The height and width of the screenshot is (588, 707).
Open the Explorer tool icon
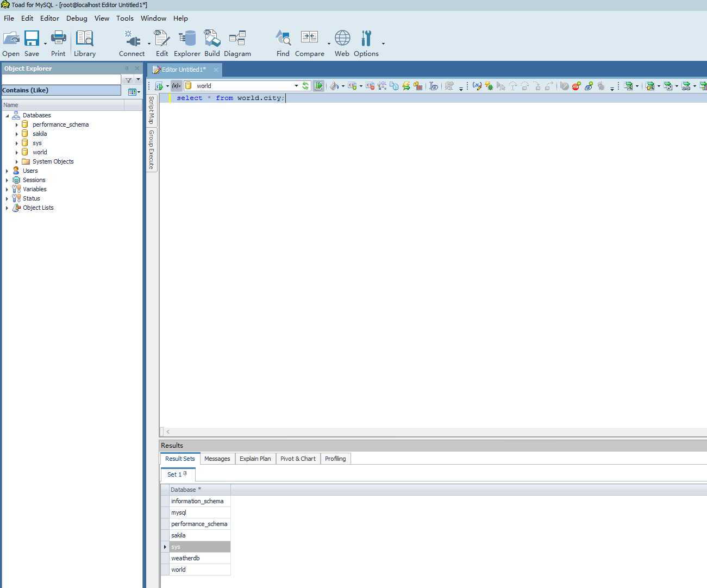[187, 43]
